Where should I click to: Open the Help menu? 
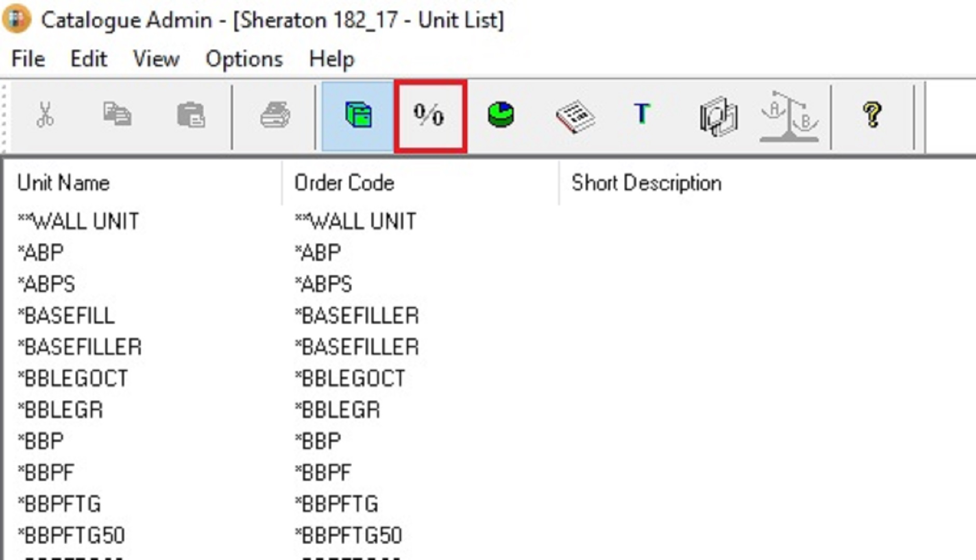click(332, 59)
